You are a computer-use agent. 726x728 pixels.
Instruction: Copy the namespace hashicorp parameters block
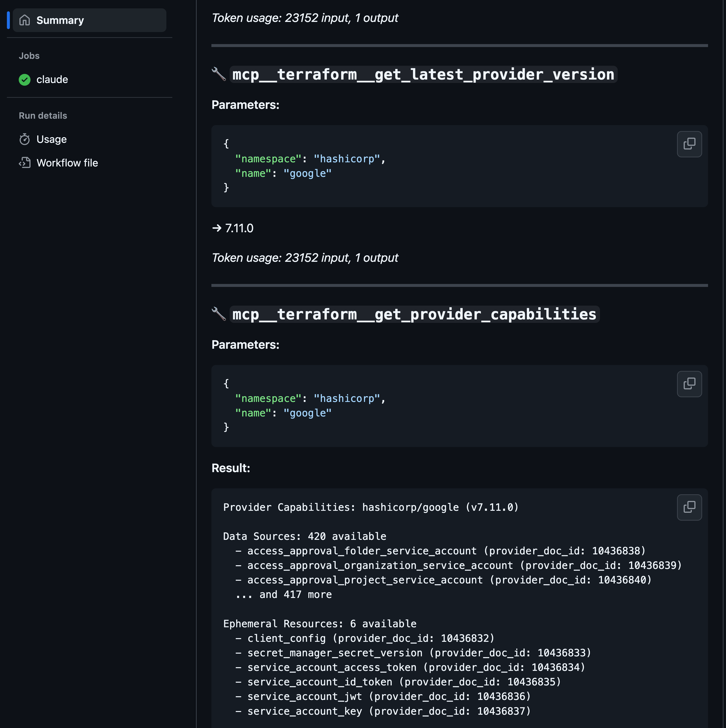point(689,144)
